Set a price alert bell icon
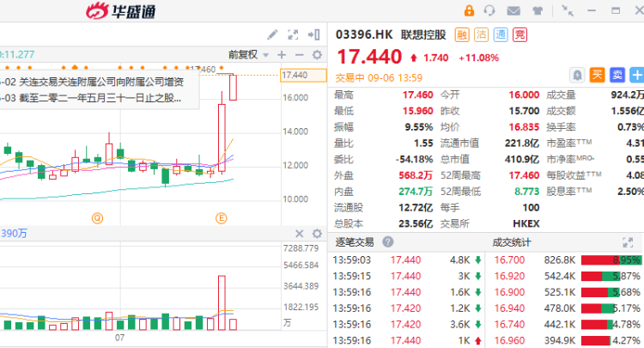This screenshot has height=348, width=644. tap(577, 76)
